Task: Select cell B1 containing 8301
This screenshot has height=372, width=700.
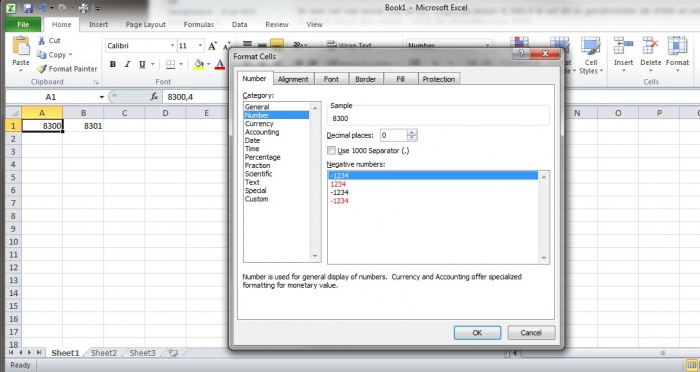Action: click(83, 126)
